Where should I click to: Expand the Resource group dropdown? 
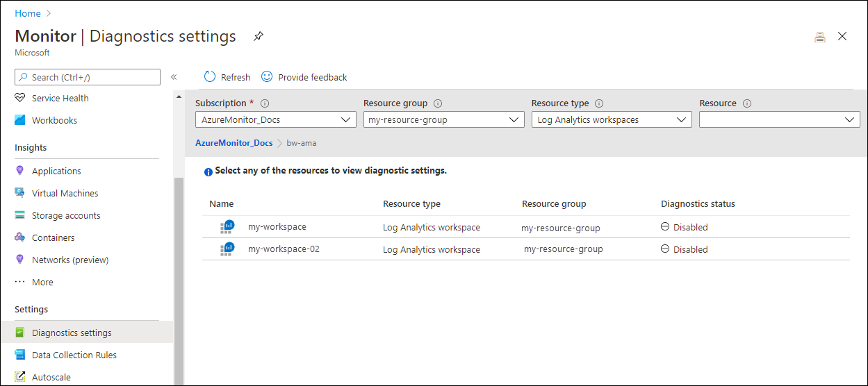click(x=443, y=120)
